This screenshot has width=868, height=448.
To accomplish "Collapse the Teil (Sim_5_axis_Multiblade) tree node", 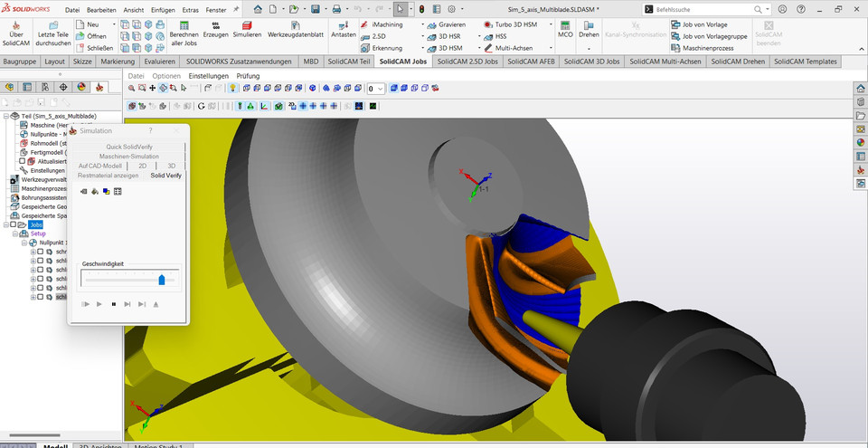I will 5,117.
